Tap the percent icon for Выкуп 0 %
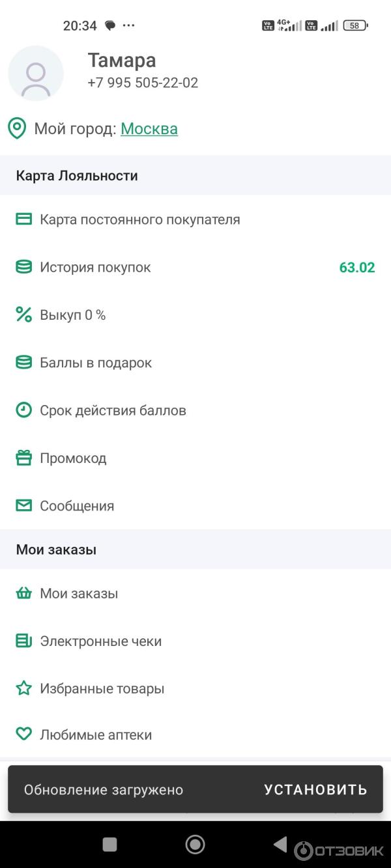Screen dimensions: 391x868 point(24,315)
